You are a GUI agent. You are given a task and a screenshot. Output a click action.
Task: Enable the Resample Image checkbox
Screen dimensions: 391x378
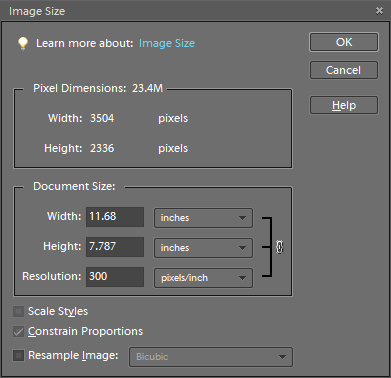[18, 355]
